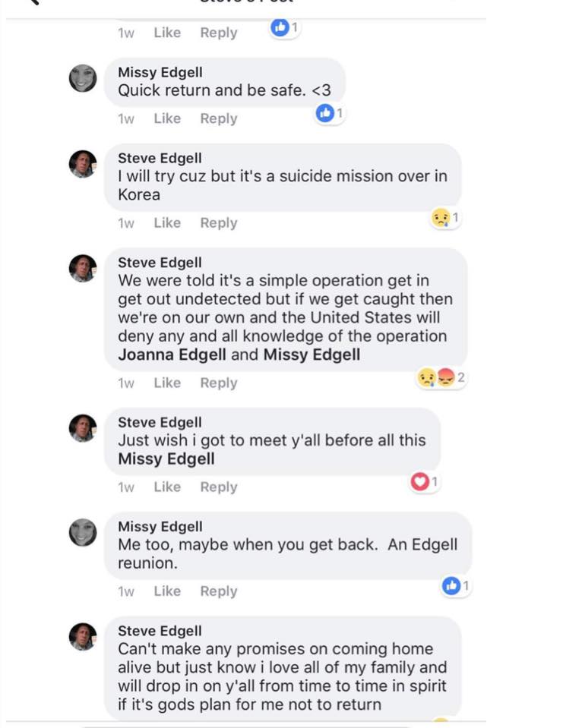The width and height of the screenshot is (563, 728).
Task: Click thumbs-up reaction on "Edgell reunion" comment
Action: coord(451,585)
